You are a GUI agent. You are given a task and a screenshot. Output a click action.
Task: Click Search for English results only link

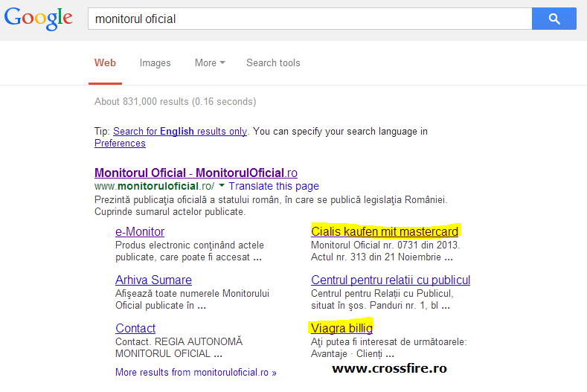(x=180, y=132)
